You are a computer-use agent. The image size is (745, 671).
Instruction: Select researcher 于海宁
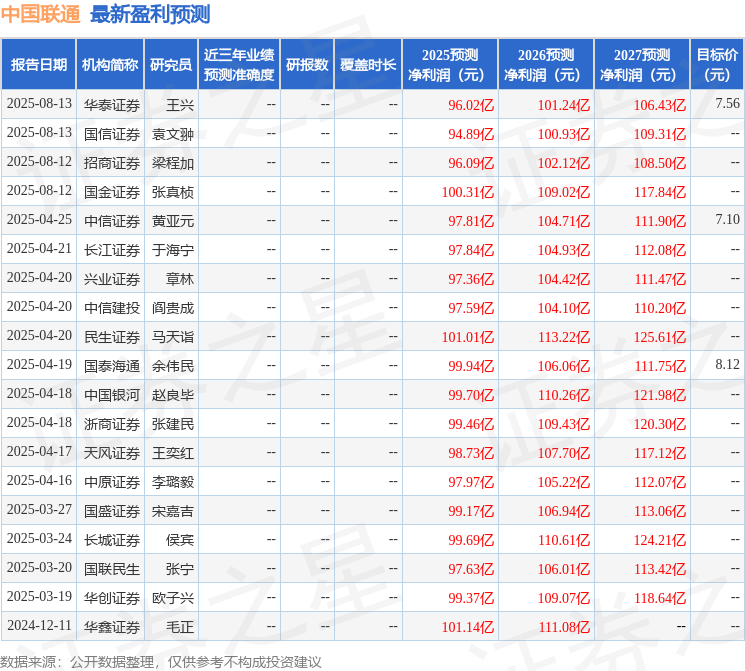point(172,250)
